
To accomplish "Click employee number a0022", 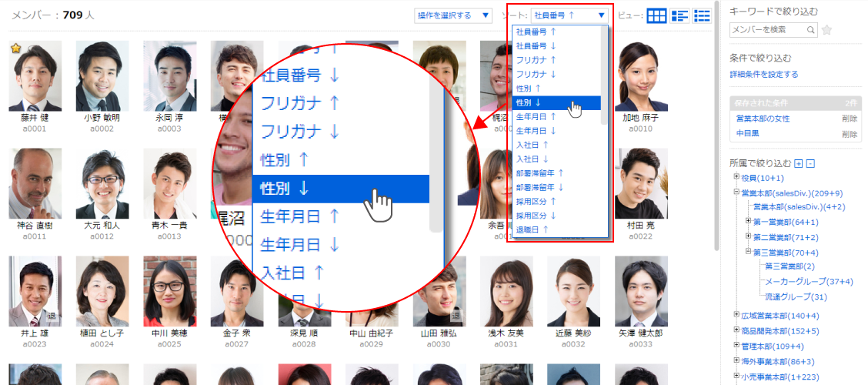I will pyautogui.click(x=642, y=236).
